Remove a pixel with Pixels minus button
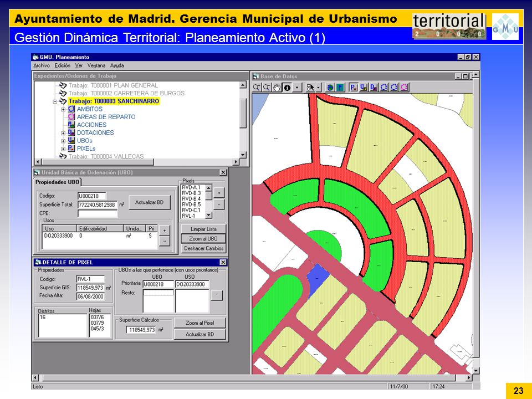Screen dimensions: 532x399 pyautogui.click(x=219, y=204)
